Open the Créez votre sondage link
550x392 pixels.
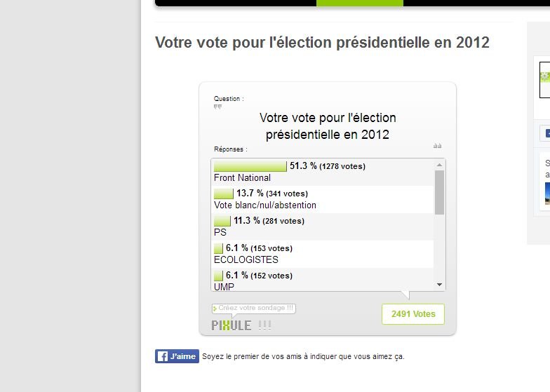coord(254,309)
